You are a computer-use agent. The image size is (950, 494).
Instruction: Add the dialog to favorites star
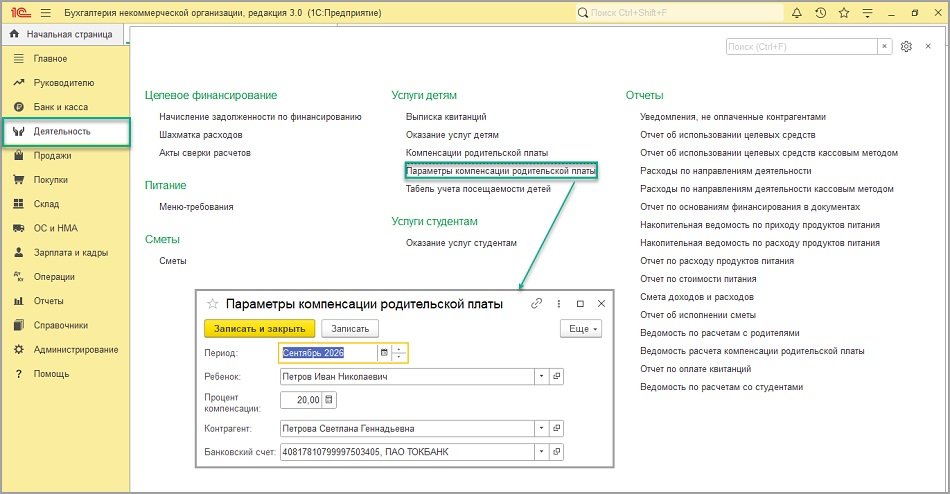(213, 304)
